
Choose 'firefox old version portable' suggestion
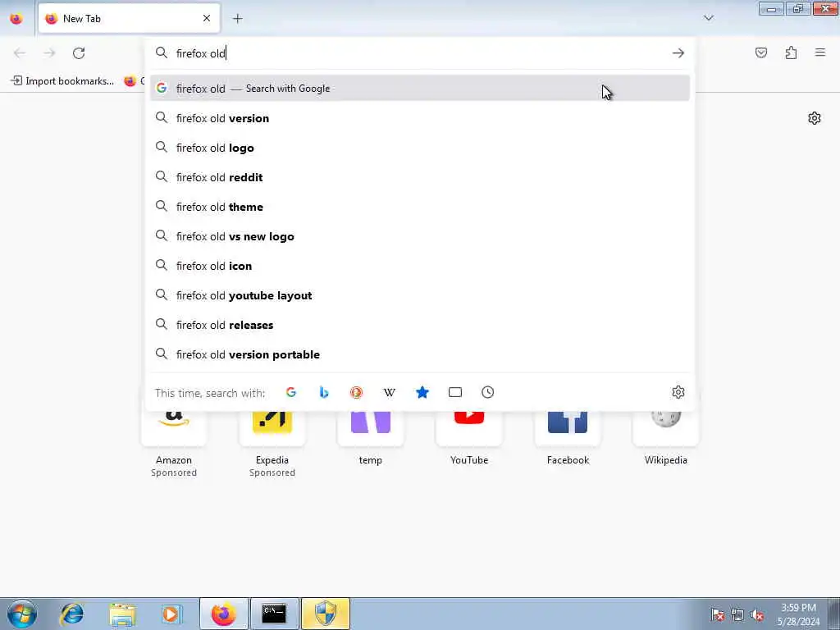(420, 354)
